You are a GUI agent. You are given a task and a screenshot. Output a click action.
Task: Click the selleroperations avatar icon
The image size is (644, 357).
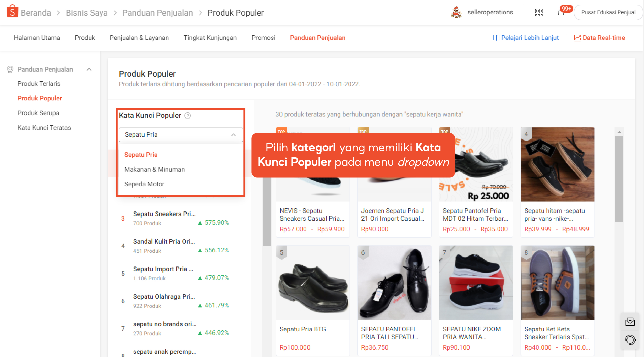(456, 12)
